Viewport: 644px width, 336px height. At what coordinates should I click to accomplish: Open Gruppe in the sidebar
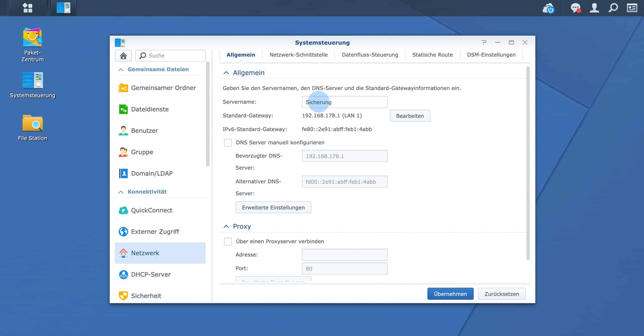coord(160,152)
